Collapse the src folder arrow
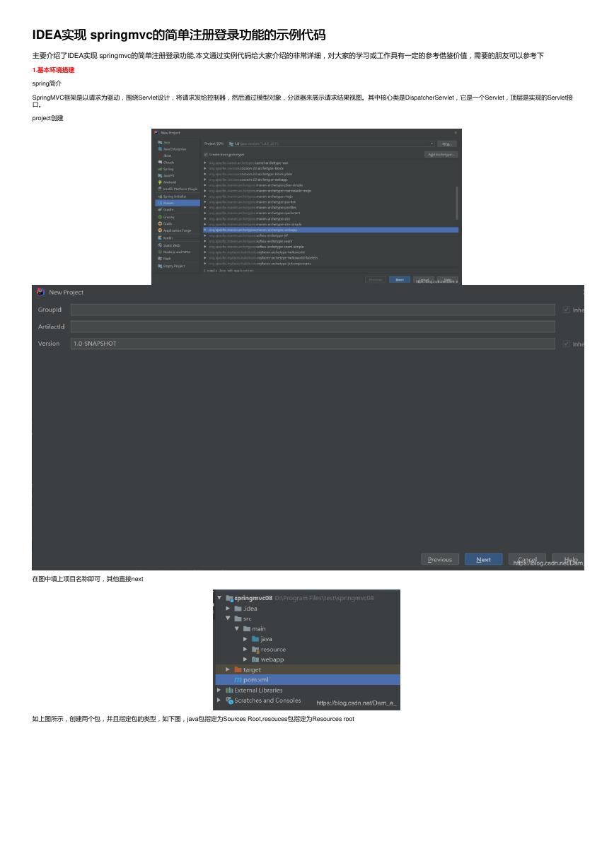The width and height of the screenshot is (614, 868). coord(228,618)
